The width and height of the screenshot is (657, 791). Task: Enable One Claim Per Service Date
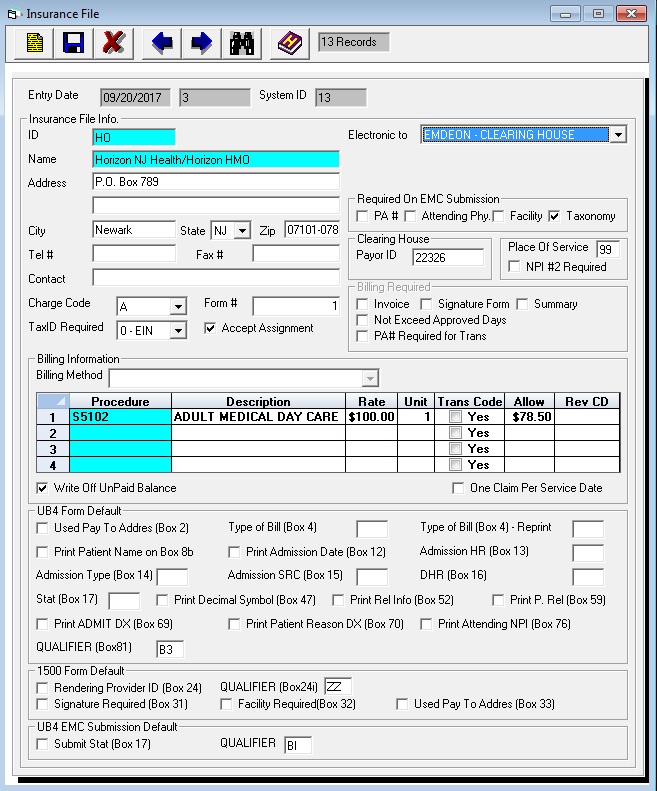tap(458, 488)
